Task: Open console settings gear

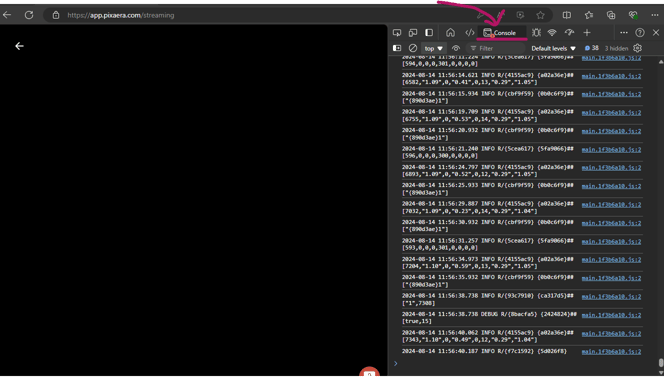Action: (x=638, y=48)
